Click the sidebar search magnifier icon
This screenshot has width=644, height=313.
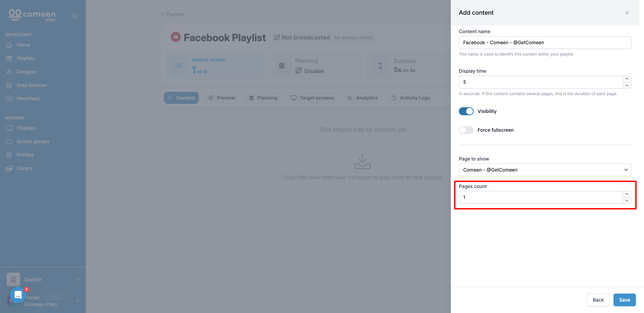click(x=75, y=16)
